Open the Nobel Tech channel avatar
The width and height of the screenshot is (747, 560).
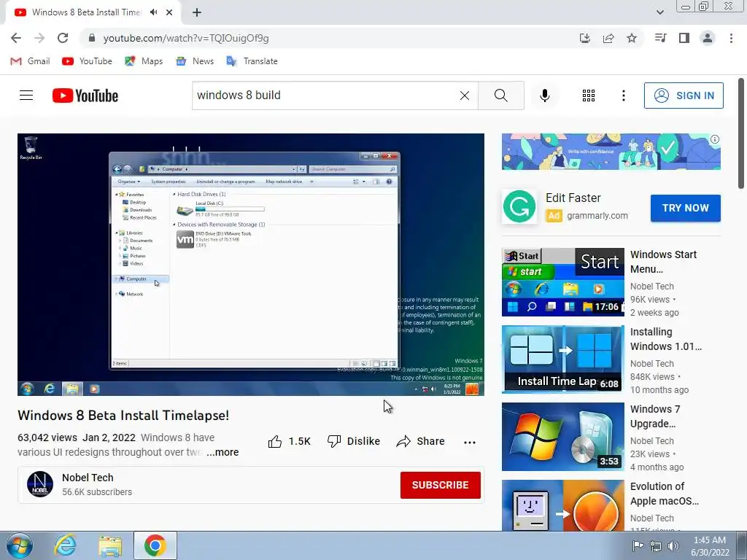pos(40,484)
